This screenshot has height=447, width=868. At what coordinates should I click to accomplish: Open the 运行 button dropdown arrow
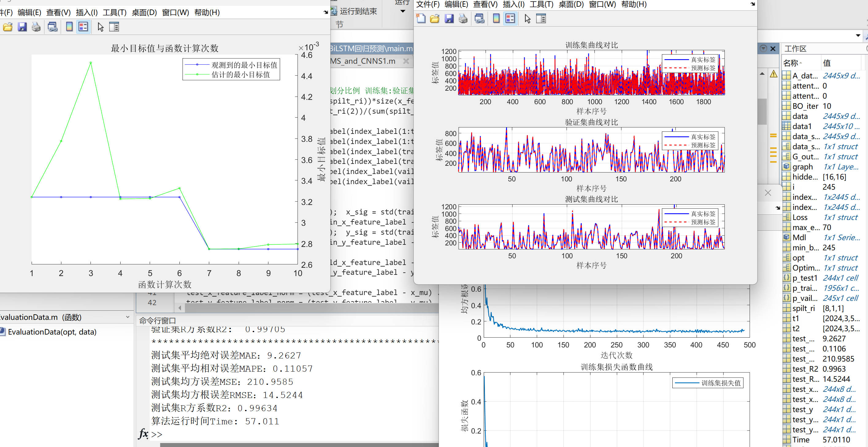[403, 11]
